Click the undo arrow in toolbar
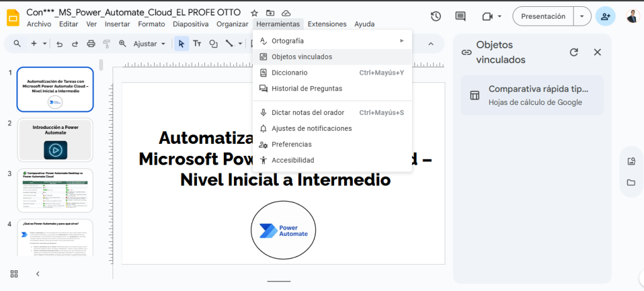The image size is (644, 291). pyautogui.click(x=60, y=44)
